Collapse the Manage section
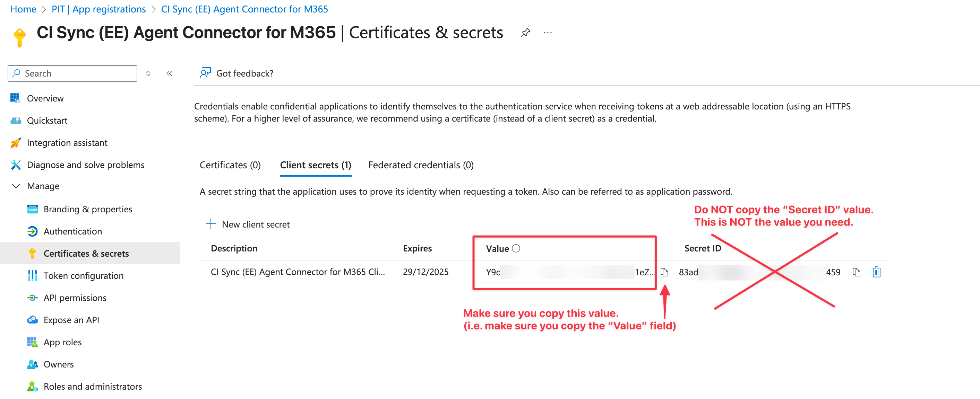Viewport: 980px width, 399px height. click(16, 186)
